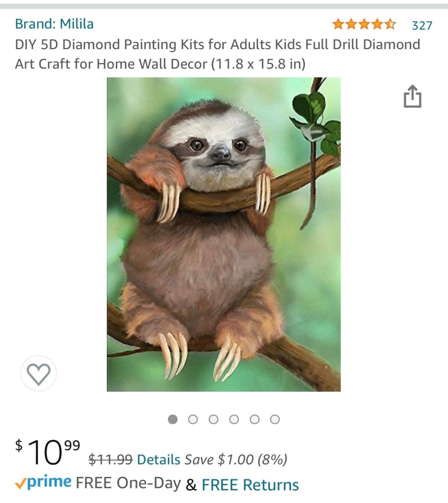Tap the Save $1.00 (8%) text

(x=236, y=460)
